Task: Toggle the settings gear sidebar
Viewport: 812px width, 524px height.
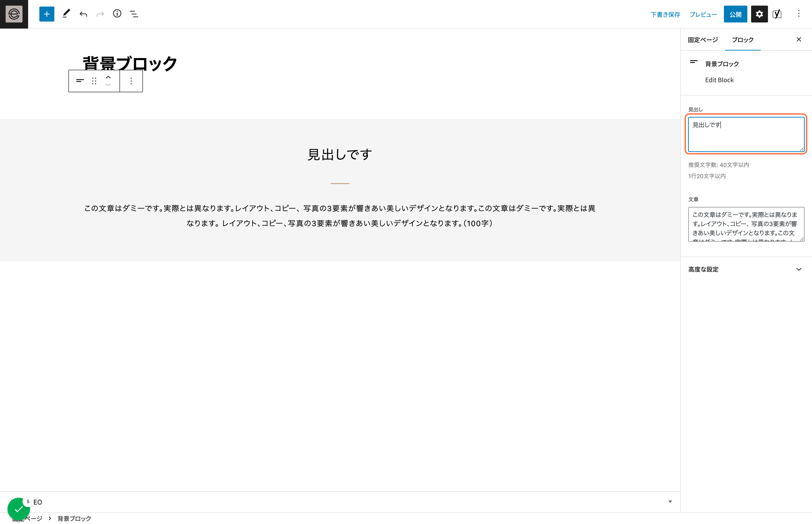Action: pyautogui.click(x=759, y=14)
